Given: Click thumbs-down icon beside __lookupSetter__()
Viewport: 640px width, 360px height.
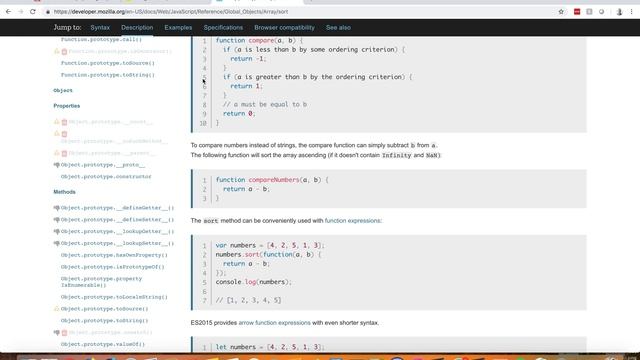Looking at the screenshot, I should click(57, 243).
